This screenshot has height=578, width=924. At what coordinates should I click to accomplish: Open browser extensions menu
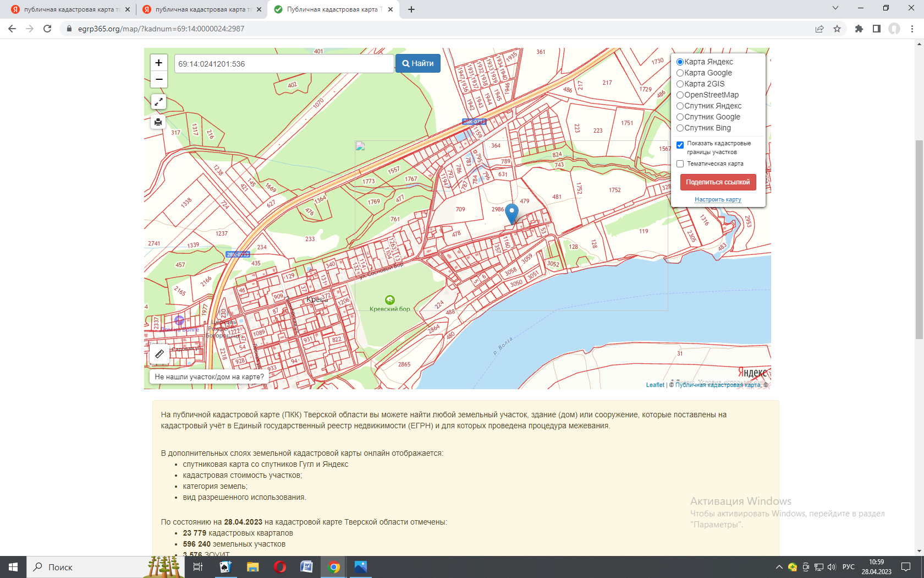[x=859, y=29]
